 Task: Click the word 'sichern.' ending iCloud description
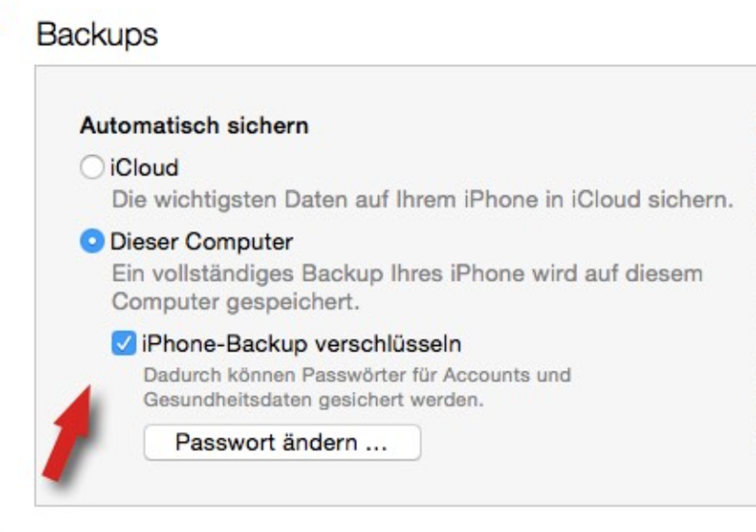tap(691, 199)
